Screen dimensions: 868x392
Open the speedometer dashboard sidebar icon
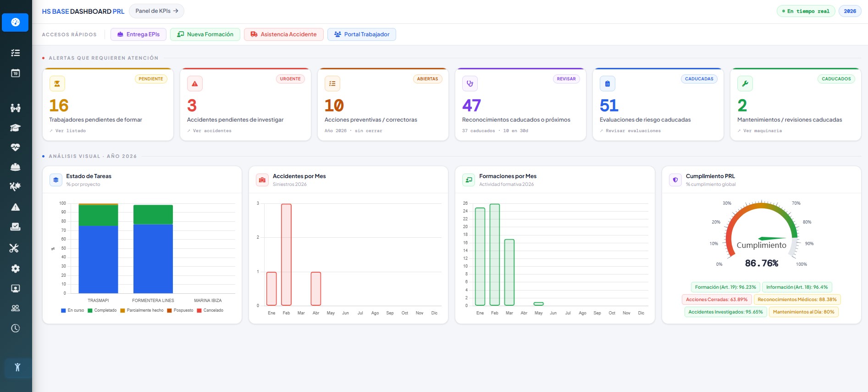tap(15, 22)
